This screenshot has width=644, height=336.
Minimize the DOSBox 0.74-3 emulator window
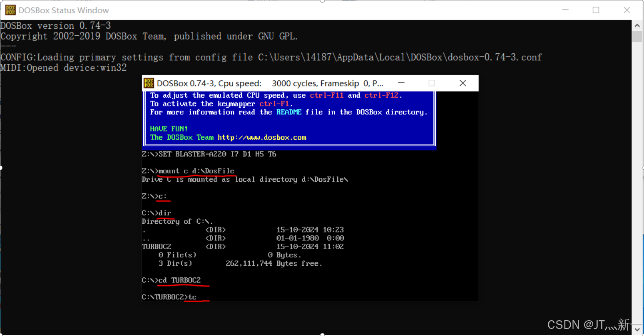401,83
